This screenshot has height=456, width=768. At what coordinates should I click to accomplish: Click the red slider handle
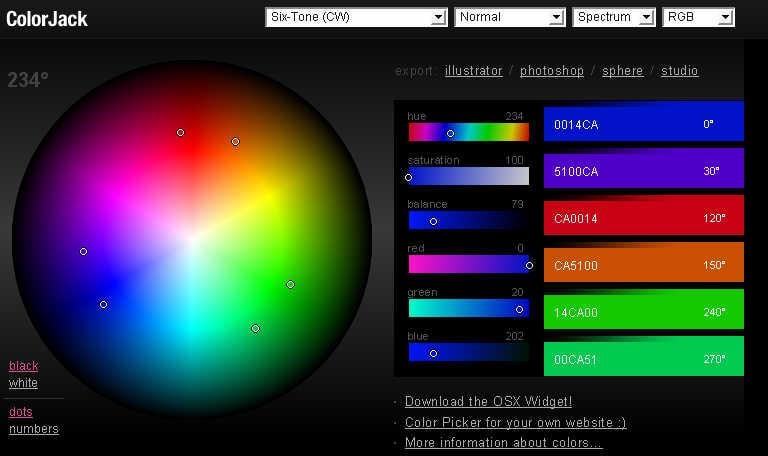529,265
